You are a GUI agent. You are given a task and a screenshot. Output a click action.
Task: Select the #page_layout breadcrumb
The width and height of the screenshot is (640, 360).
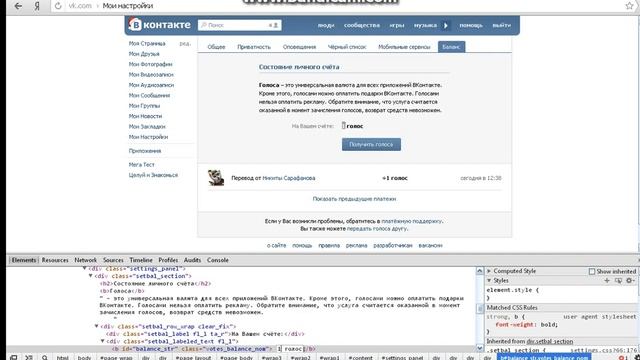click(x=193, y=358)
